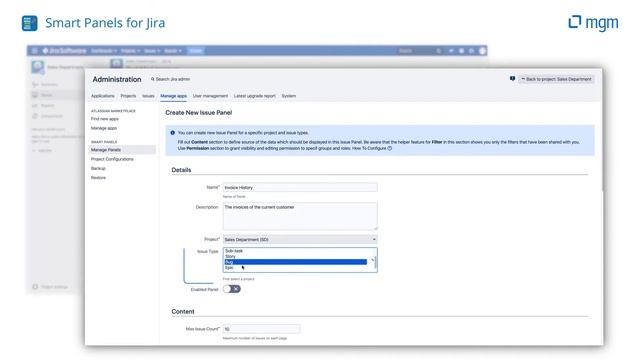
Task: Open Projects menu in background Jira header
Action: point(130,51)
